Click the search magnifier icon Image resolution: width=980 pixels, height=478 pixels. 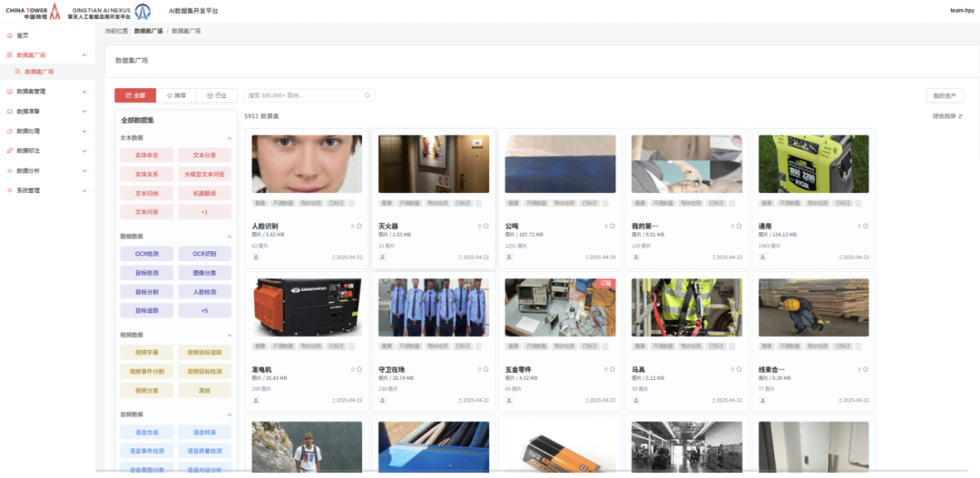coord(367,95)
